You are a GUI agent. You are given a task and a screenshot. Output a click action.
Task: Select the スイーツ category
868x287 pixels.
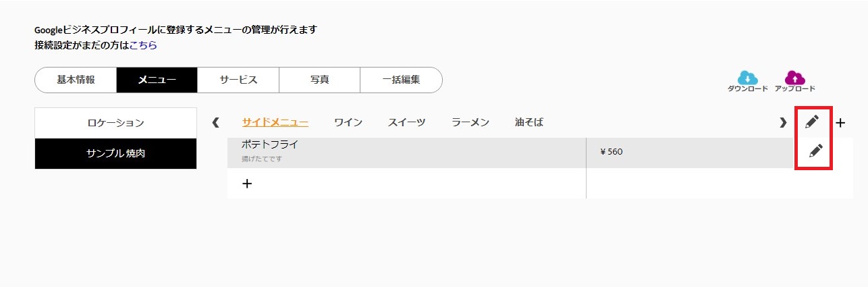point(406,122)
